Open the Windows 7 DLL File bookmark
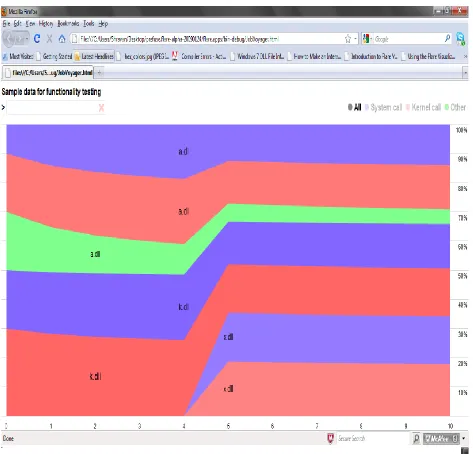This screenshot has height=454, width=473. (257, 56)
